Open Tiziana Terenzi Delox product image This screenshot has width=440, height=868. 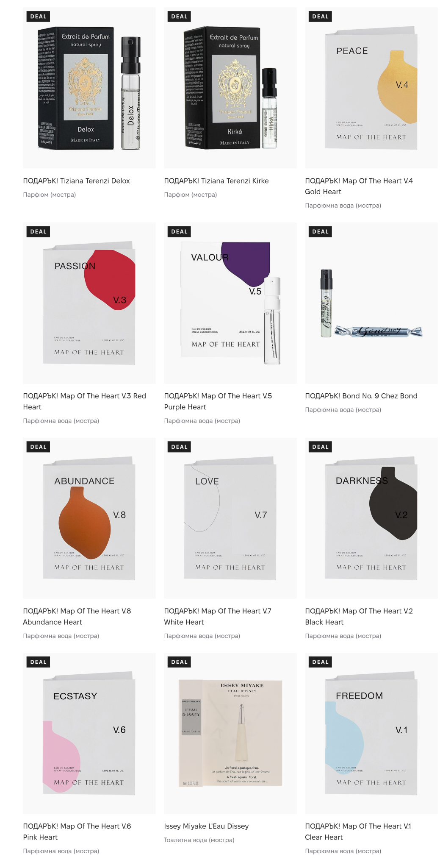coord(89,89)
